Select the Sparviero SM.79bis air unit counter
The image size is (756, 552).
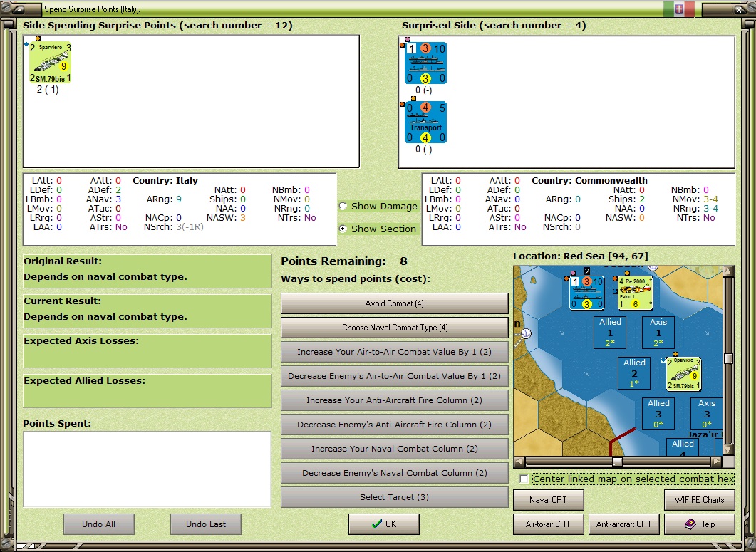[50, 63]
